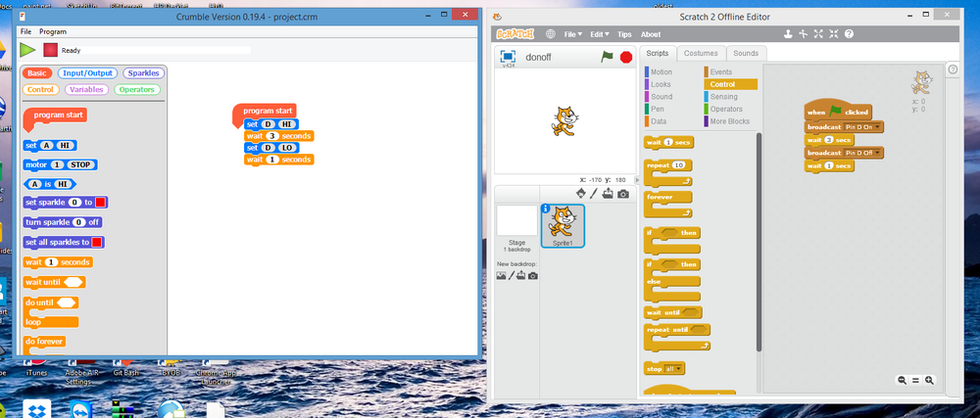Open About in Scratch menu bar
This screenshot has width=980, height=418.
651,34
